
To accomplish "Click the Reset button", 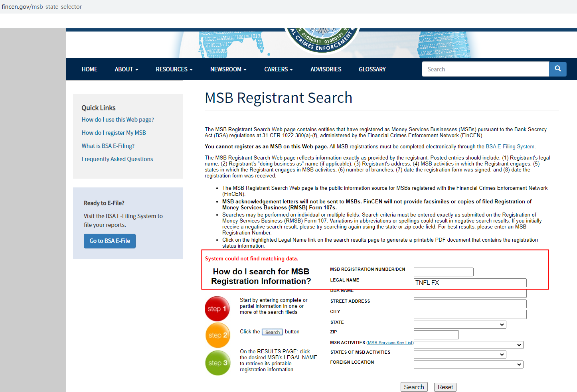I will point(445,387).
